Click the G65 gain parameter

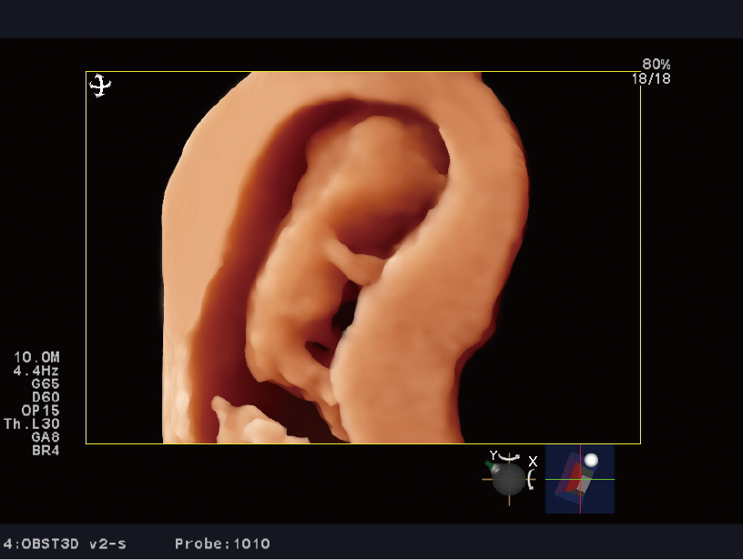point(45,384)
